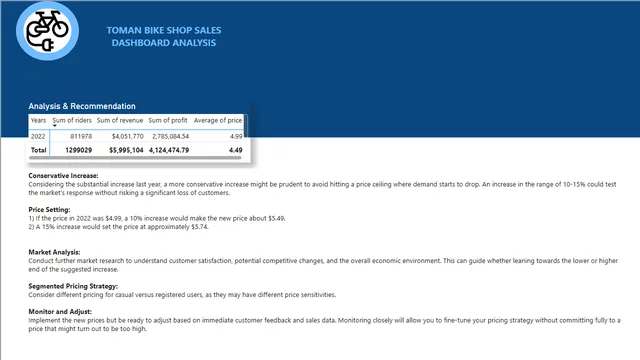Sort by the Average of price header

pos(218,120)
